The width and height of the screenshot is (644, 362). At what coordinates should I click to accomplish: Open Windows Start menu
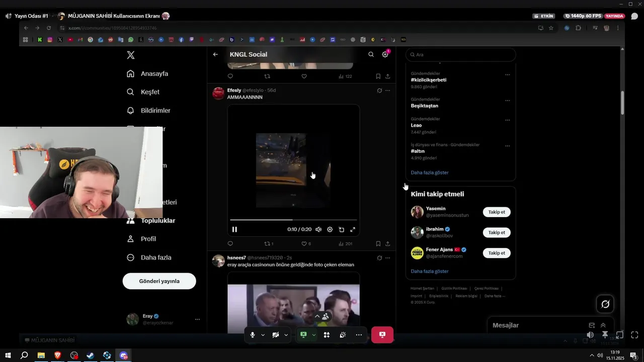[x=8, y=355]
